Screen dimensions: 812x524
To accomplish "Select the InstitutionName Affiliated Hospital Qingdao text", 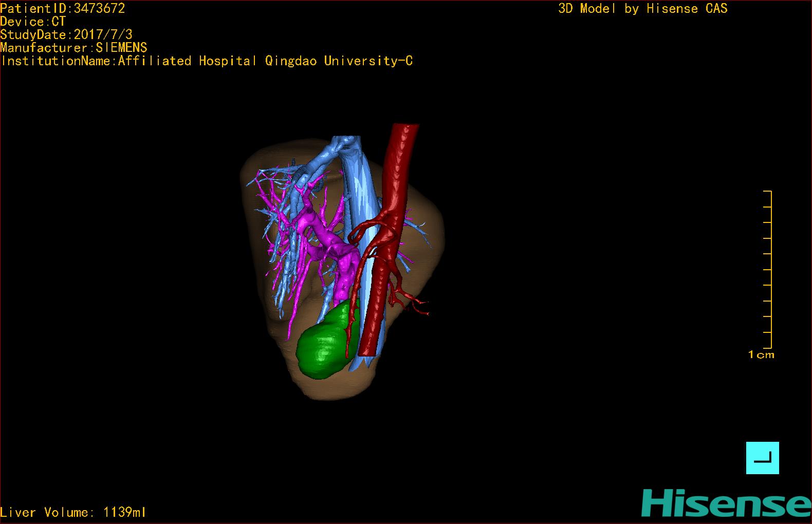I will 207,61.
